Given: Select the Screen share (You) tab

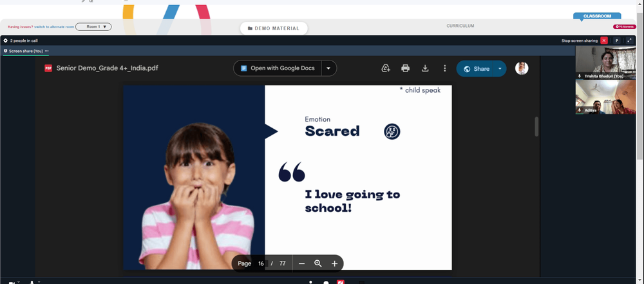Looking at the screenshot, I should [x=26, y=51].
